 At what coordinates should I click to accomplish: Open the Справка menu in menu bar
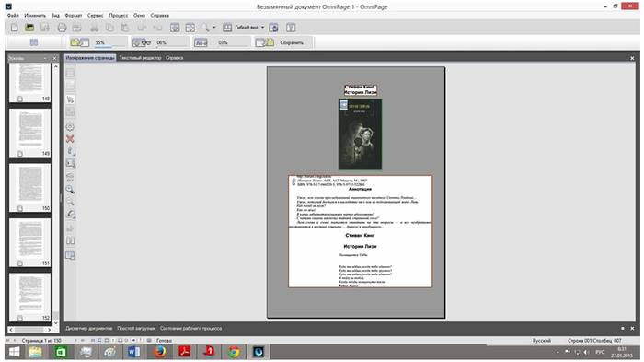pos(160,16)
